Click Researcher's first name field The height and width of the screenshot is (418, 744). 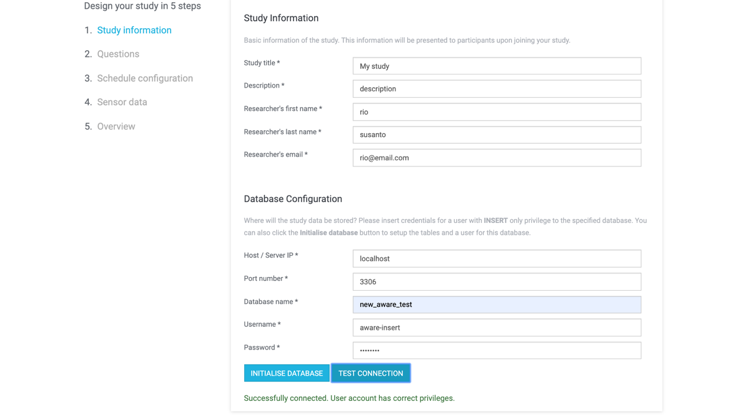click(x=497, y=112)
